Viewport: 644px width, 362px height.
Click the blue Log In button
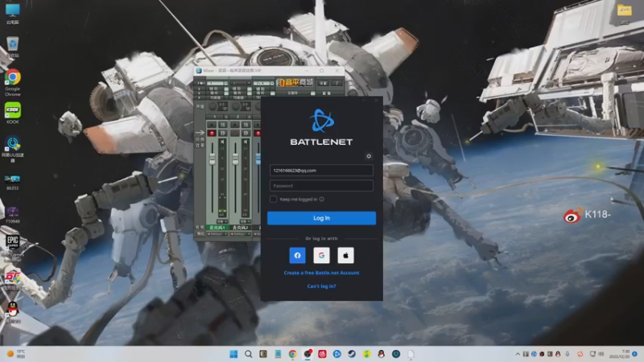point(321,218)
